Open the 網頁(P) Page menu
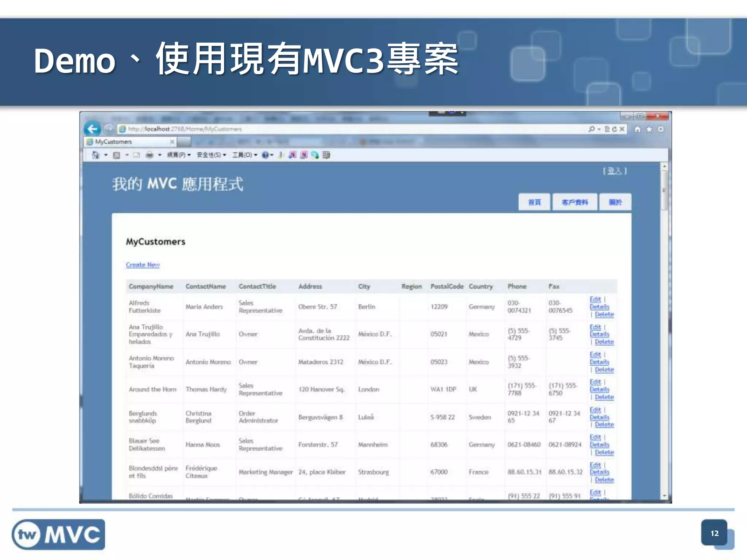Image resolution: width=747 pixels, height=560 pixels. tap(179, 155)
